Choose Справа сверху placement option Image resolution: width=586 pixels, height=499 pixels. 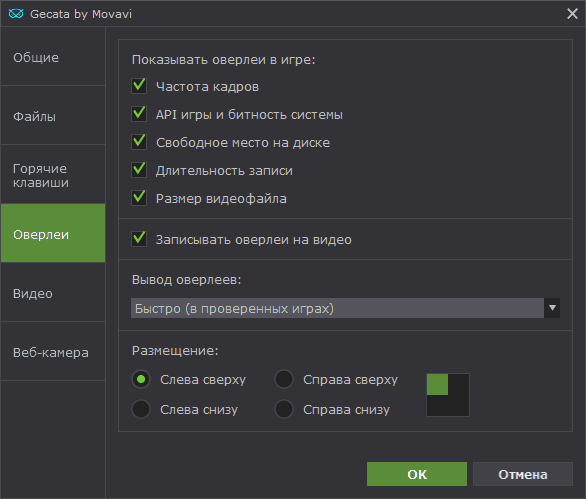284,379
